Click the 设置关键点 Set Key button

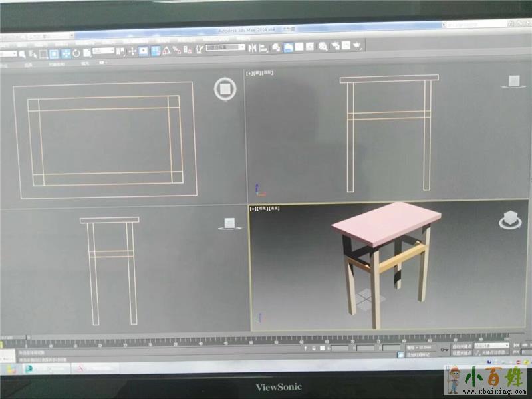(460, 353)
